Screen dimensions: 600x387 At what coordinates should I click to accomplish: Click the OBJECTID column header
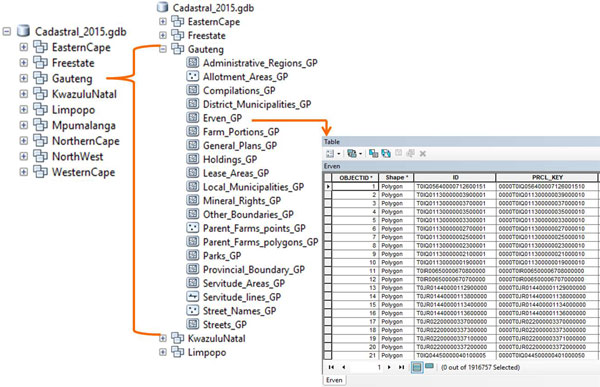pos(355,178)
